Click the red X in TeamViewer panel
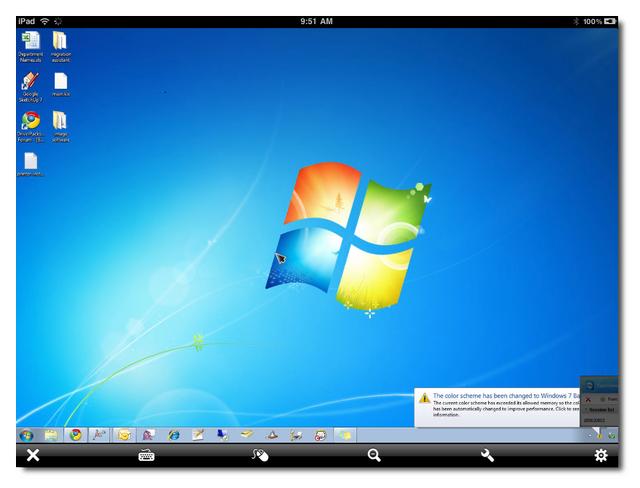The width and height of the screenshot is (640, 488). coord(588,399)
